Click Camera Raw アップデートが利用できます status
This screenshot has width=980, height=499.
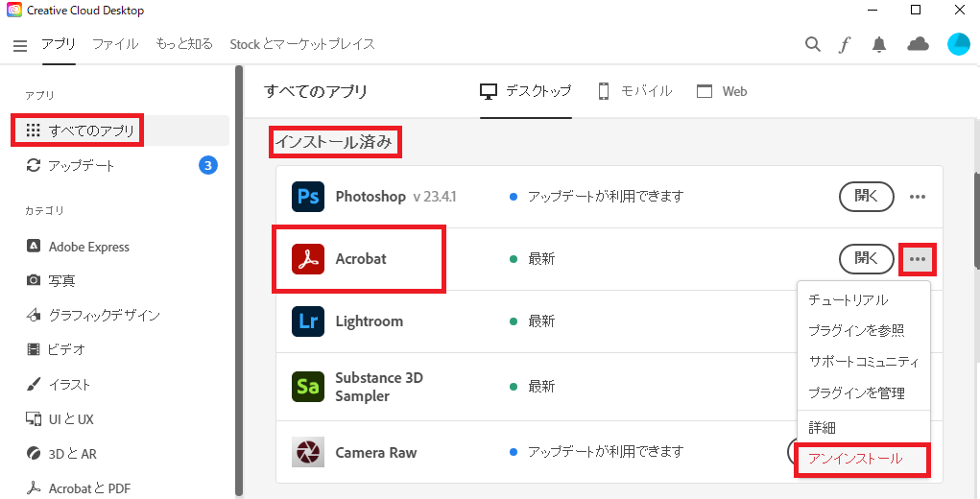[606, 451]
